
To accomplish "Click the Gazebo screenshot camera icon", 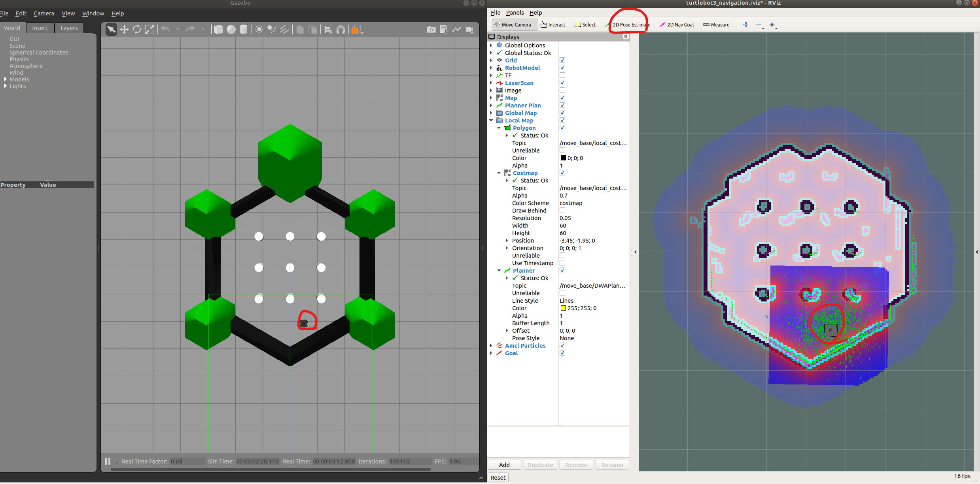I will tap(431, 30).
